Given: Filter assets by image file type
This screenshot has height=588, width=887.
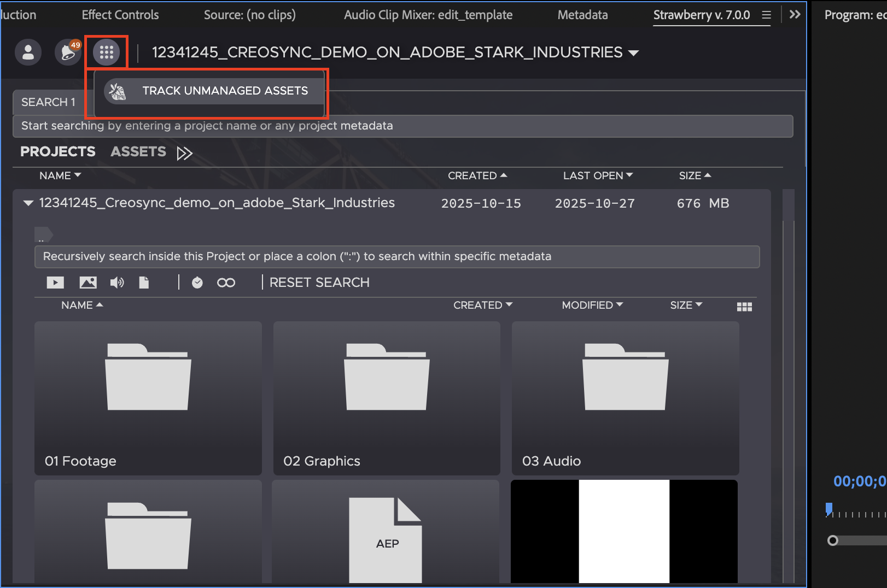Looking at the screenshot, I should [88, 283].
